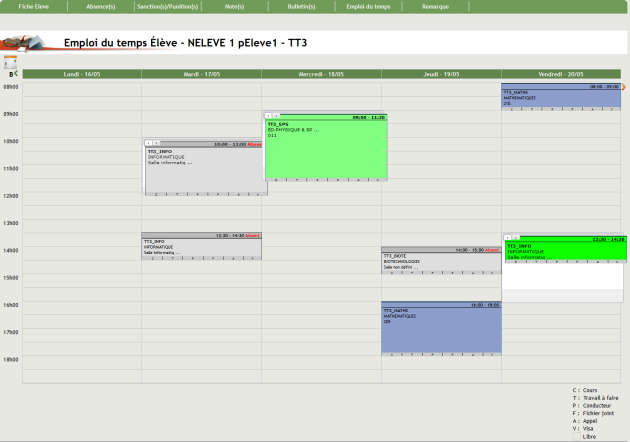Open Thursday 14:00 BIOTECHNOLOGIES course block

click(440, 262)
